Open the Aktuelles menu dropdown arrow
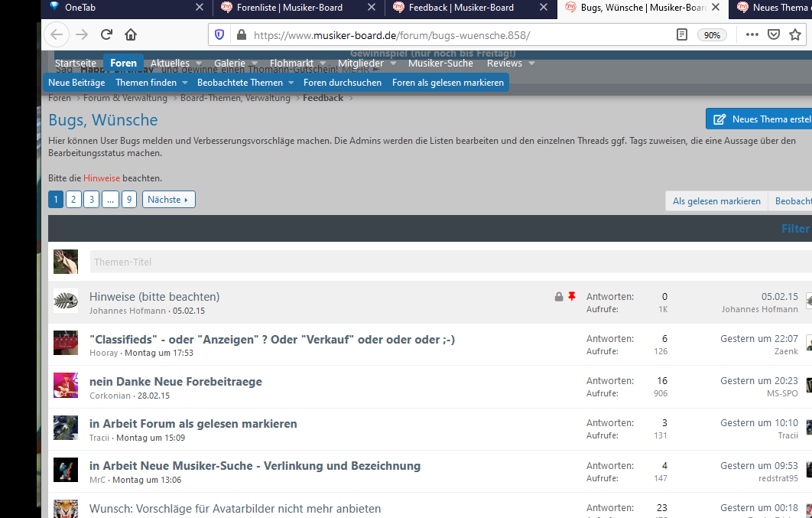Image resolution: width=812 pixels, height=518 pixels. click(199, 64)
